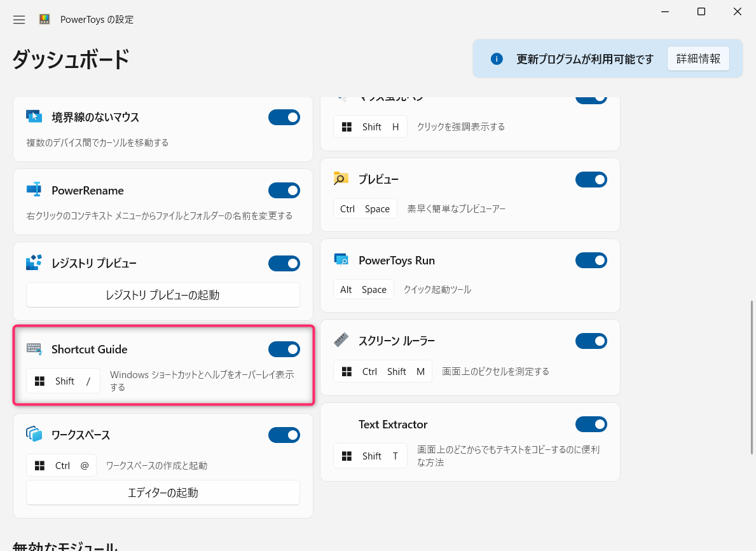Viewport: 756px width, 551px height.
Task: Click the ワークスペース module icon
Action: [x=34, y=434]
